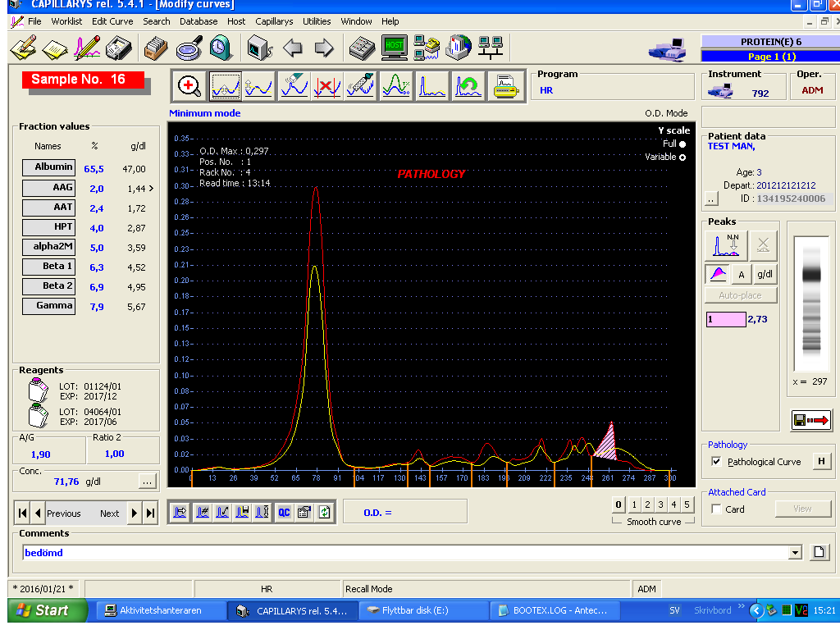Select the delete fraction red X tool

[327, 85]
